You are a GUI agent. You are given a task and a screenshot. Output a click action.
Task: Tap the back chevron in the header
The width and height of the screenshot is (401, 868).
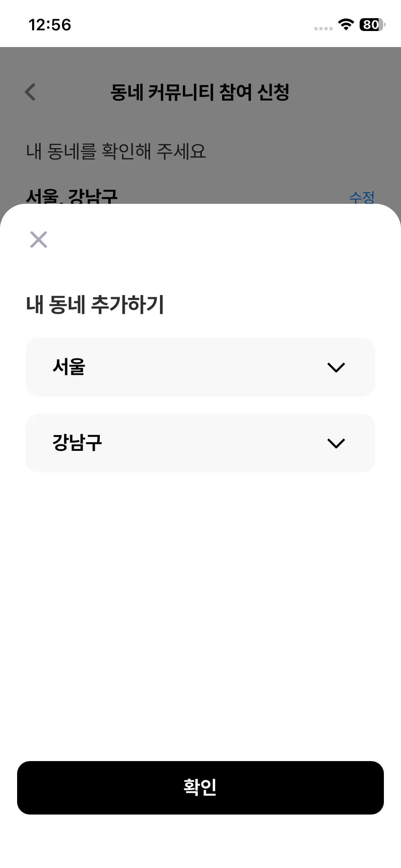(x=30, y=92)
